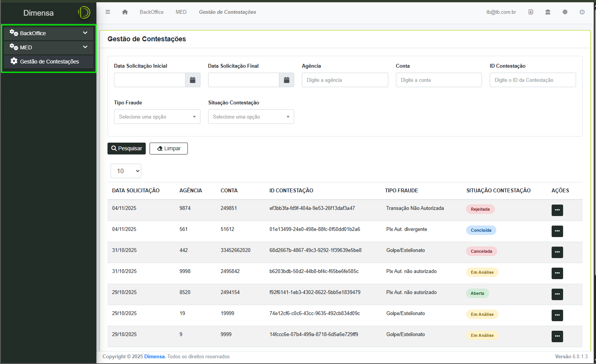
Task: Expand the Tipo Fraude dropdown
Action: tap(157, 117)
